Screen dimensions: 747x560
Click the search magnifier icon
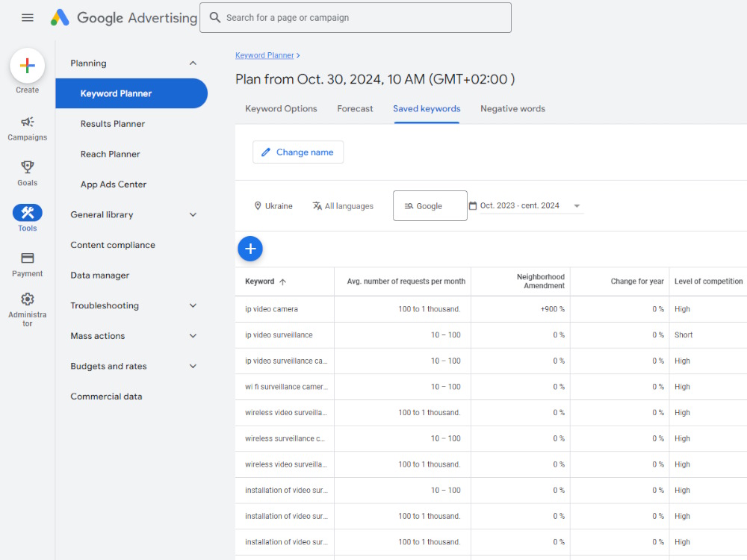[x=215, y=18]
